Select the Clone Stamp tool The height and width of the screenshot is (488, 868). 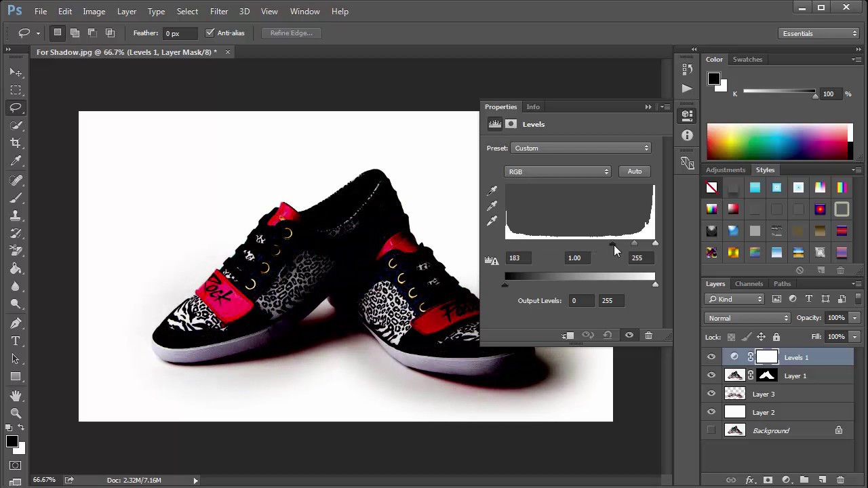click(16, 216)
